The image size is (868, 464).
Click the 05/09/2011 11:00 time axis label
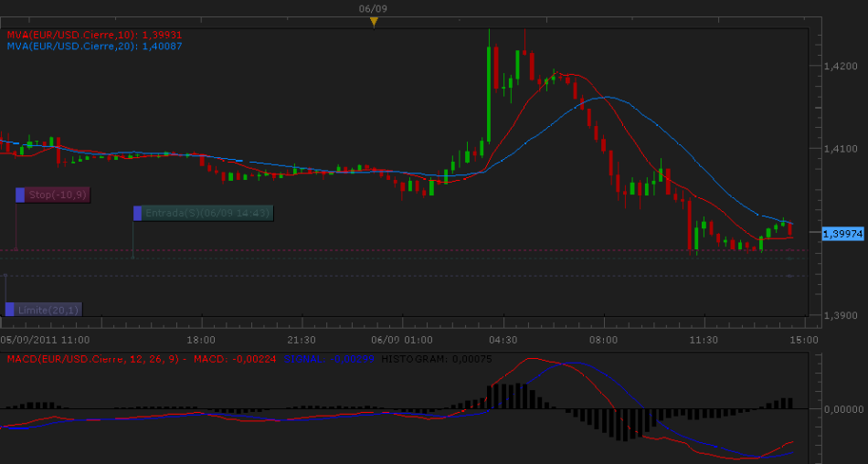44,339
